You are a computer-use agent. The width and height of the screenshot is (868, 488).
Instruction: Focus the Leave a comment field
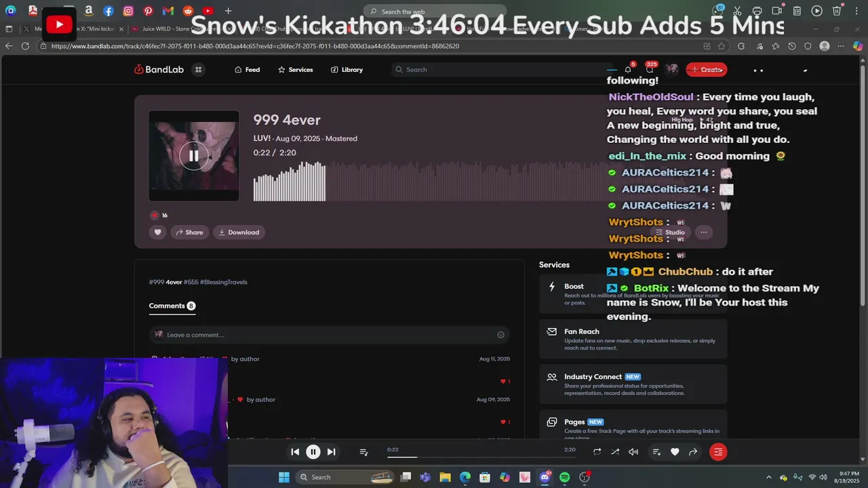pos(330,335)
